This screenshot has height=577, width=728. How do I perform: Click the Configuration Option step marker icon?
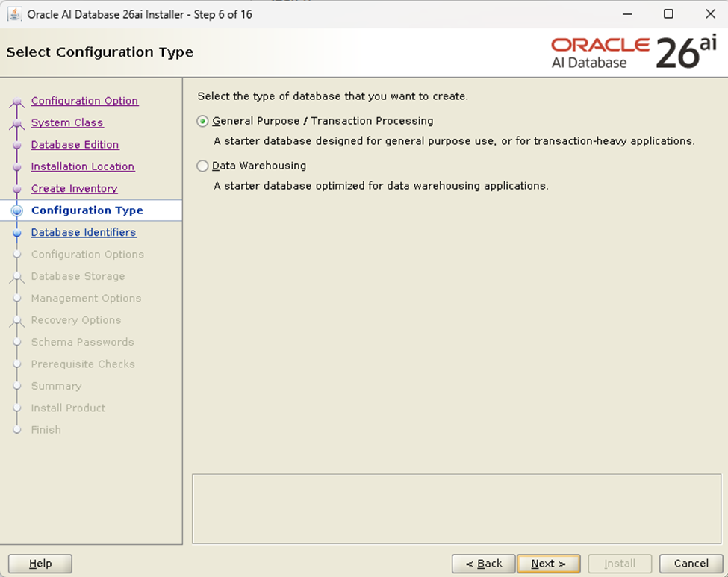[x=17, y=102]
